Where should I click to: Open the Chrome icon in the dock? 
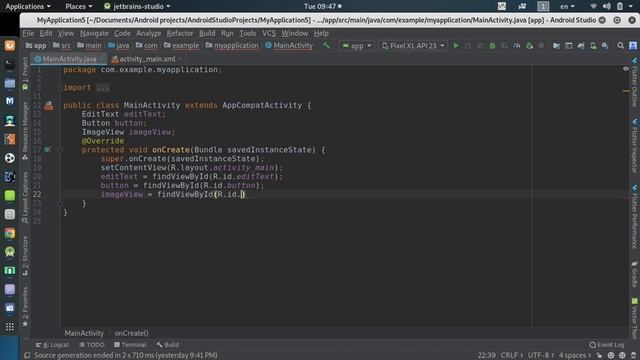coord(10,233)
